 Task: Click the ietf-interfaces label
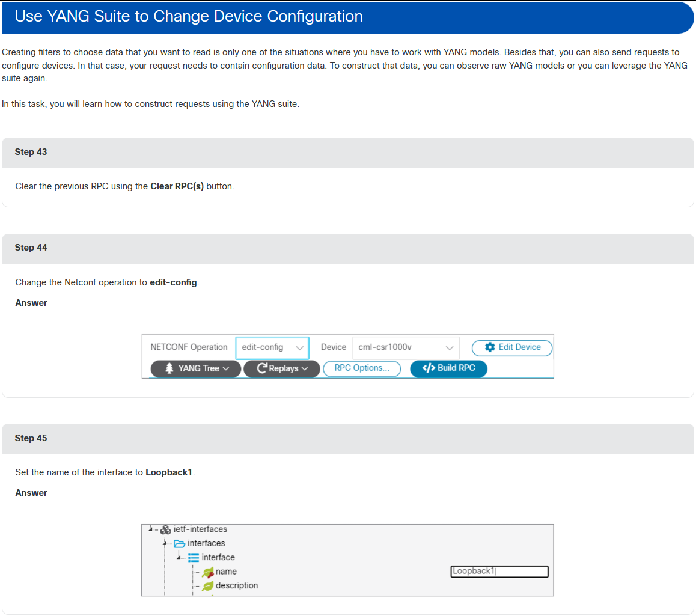point(200,529)
